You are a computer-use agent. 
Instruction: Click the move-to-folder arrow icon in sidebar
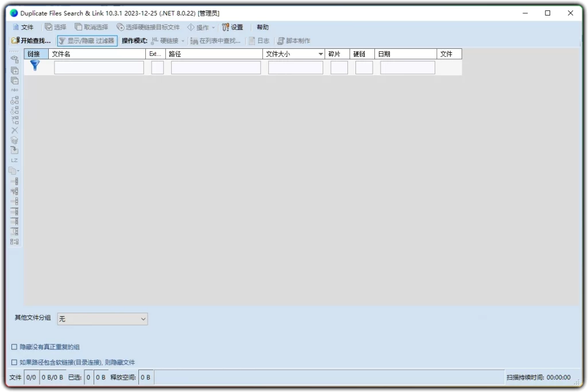pos(14,150)
